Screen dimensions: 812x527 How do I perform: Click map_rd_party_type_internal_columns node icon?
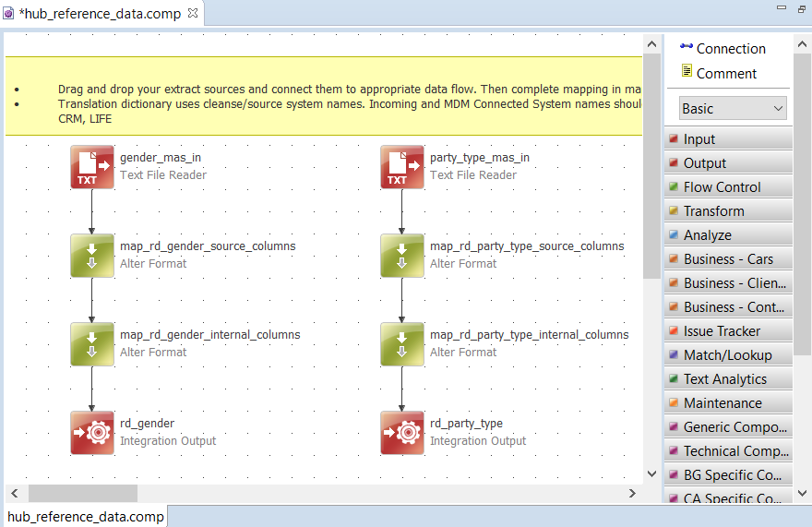click(x=402, y=344)
